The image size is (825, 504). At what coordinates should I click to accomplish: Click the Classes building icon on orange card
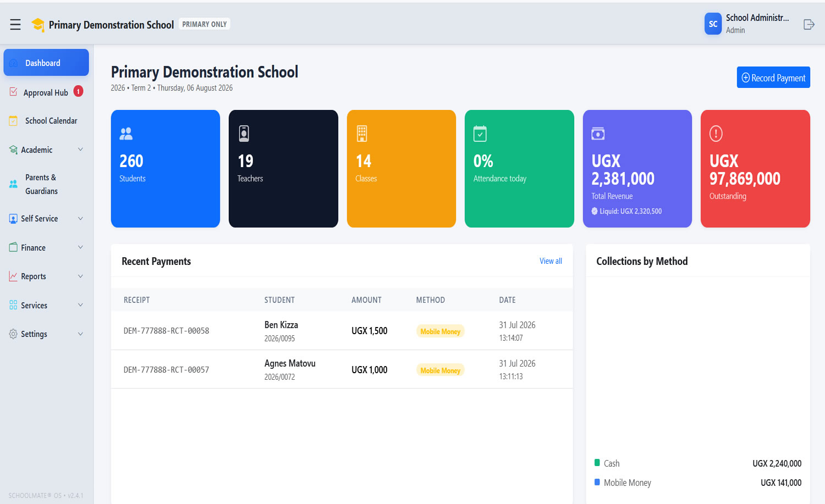362,134
